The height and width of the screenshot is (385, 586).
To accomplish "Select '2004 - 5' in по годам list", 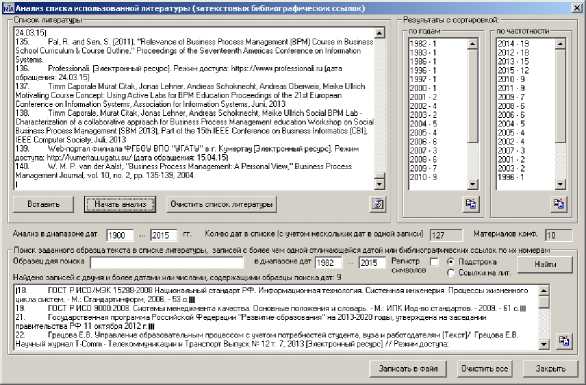I will pyautogui.click(x=423, y=124).
